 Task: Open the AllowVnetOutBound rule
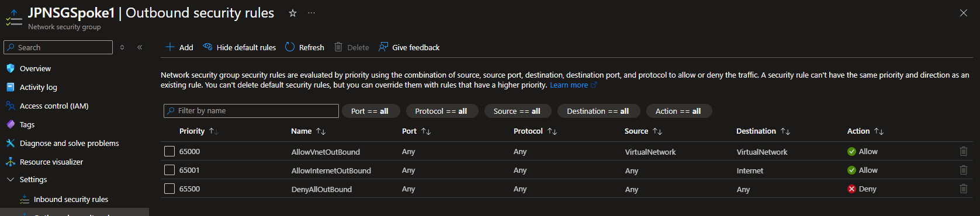pos(325,152)
